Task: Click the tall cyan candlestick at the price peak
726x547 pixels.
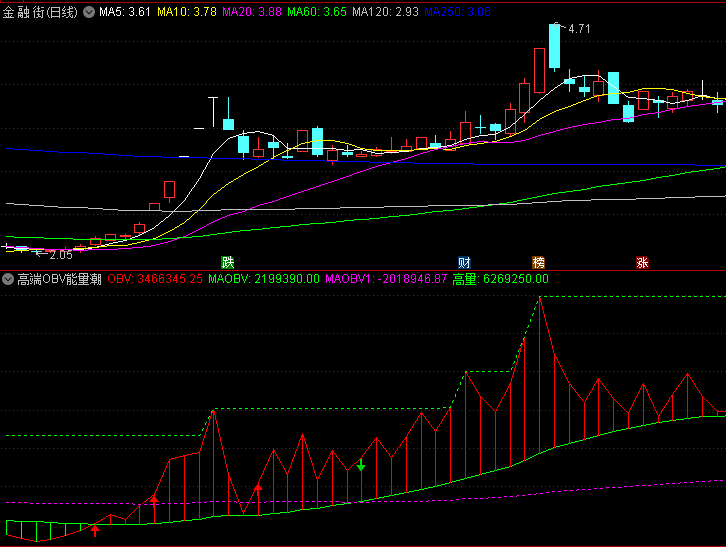Action: pyautogui.click(x=554, y=45)
